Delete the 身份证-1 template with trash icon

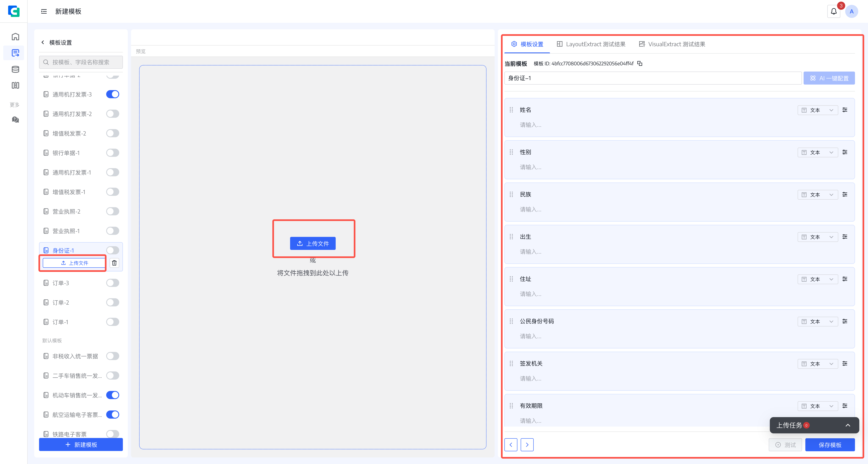tap(114, 263)
